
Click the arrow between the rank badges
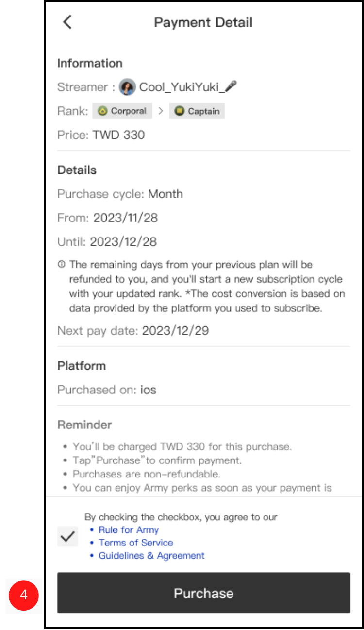161,111
